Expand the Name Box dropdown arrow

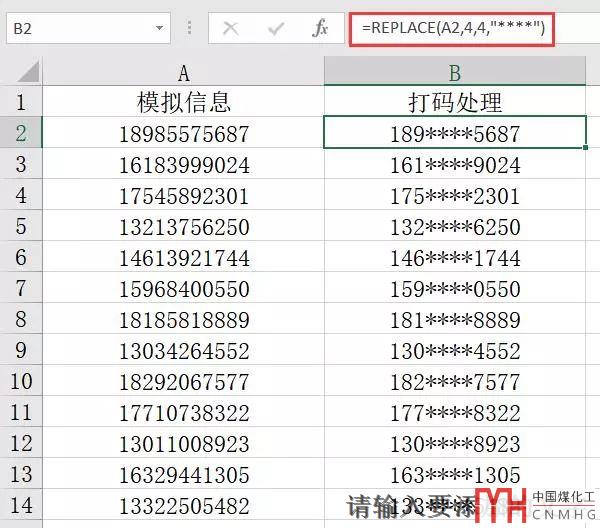click(x=159, y=28)
